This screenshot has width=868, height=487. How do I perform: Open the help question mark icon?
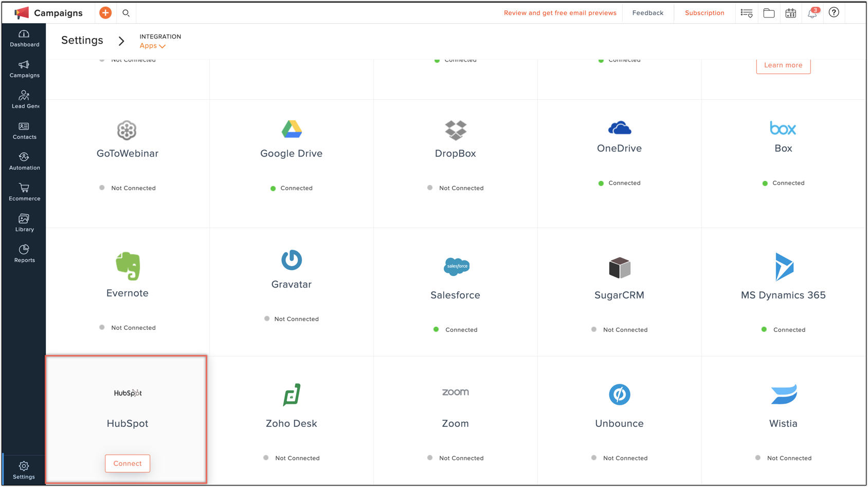pyautogui.click(x=834, y=12)
